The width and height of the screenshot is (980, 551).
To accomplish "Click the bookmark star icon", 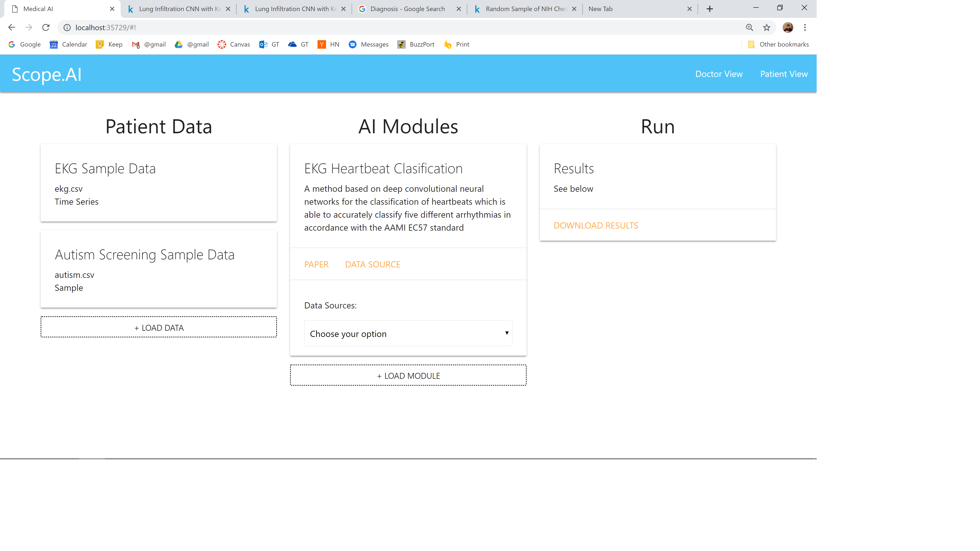I will coord(766,27).
